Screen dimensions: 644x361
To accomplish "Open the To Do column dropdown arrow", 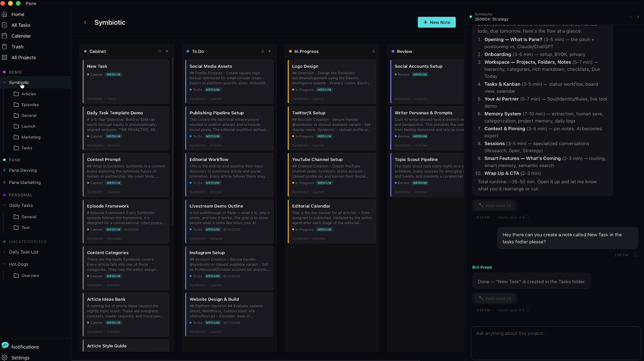I will coord(270,51).
